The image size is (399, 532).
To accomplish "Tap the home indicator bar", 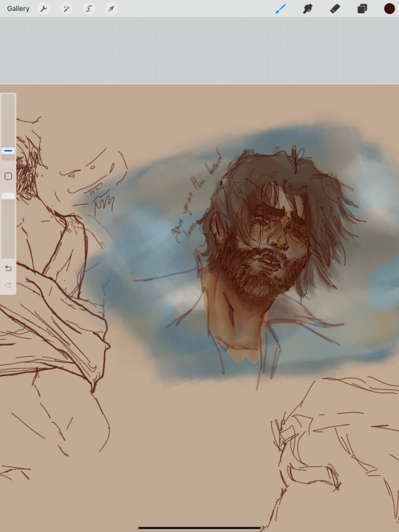I will [x=199, y=528].
